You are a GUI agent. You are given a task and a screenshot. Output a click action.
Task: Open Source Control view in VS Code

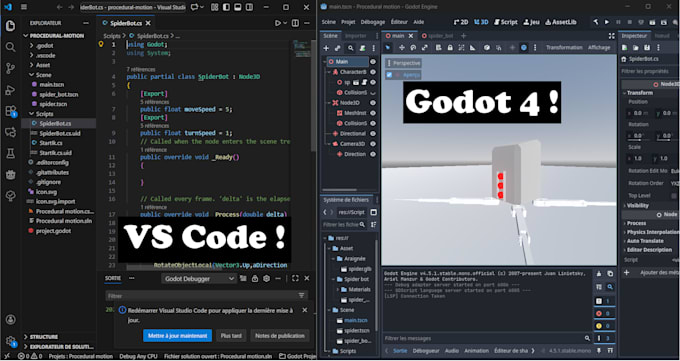[x=10, y=68]
